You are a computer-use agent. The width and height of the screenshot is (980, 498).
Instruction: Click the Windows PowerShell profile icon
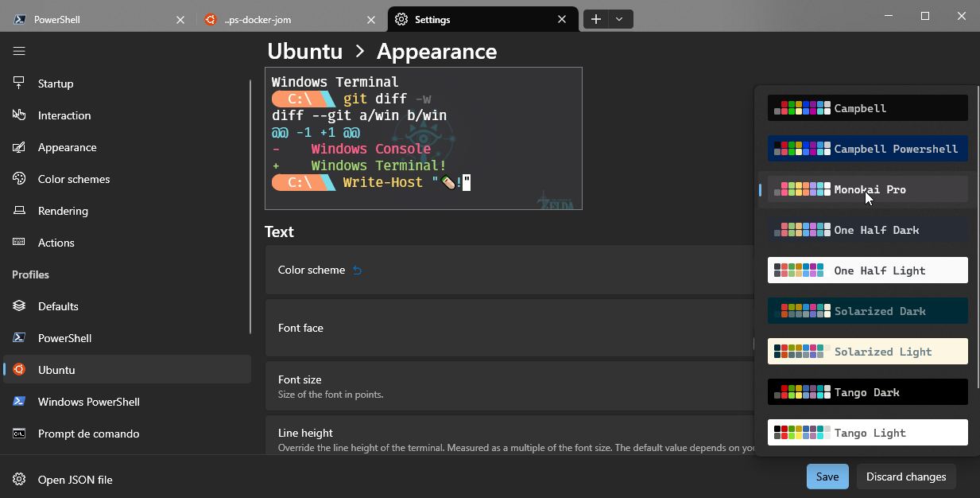pos(19,402)
